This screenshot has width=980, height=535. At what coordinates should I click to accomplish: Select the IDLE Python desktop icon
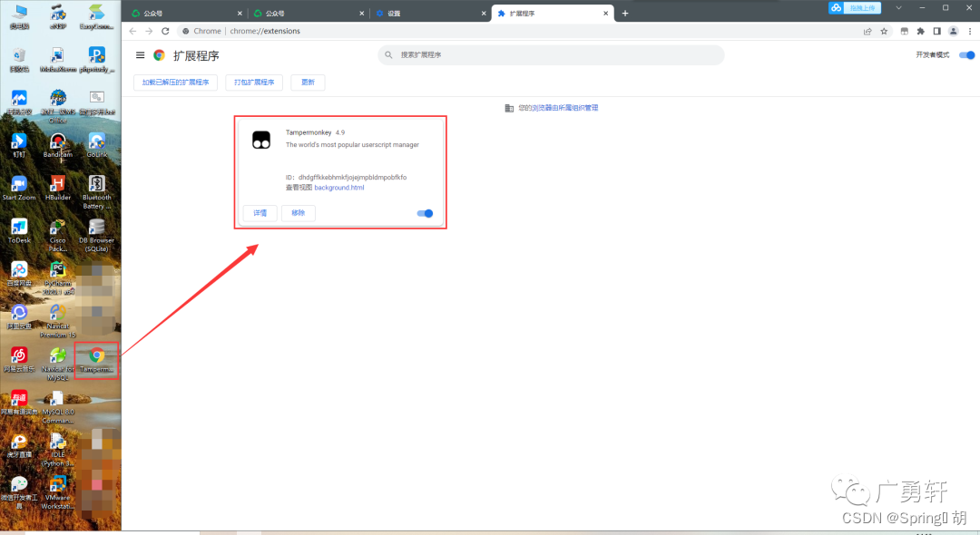pos(57,450)
